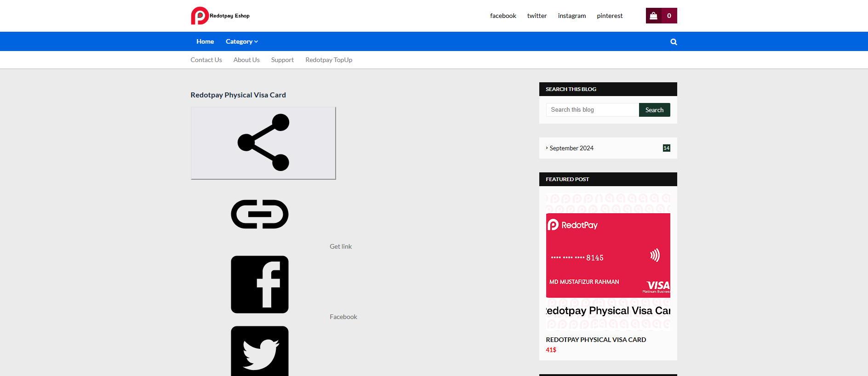
Task: Click the Search this blog input field
Action: [593, 110]
